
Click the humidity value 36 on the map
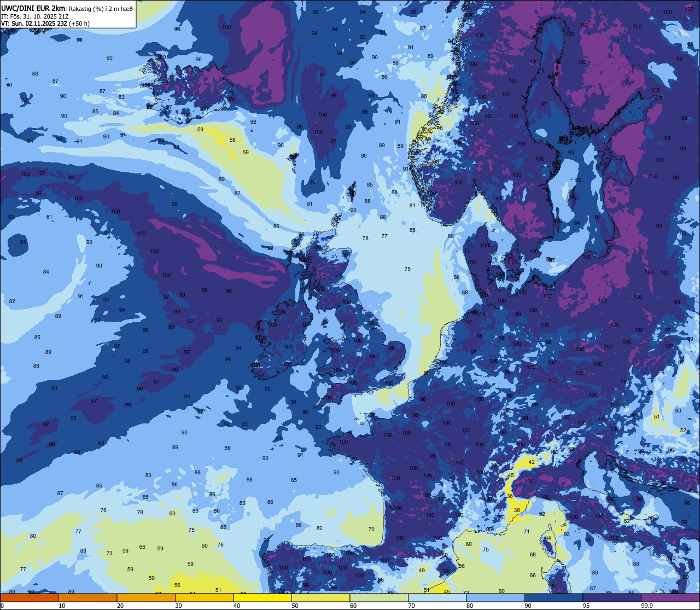point(510,496)
